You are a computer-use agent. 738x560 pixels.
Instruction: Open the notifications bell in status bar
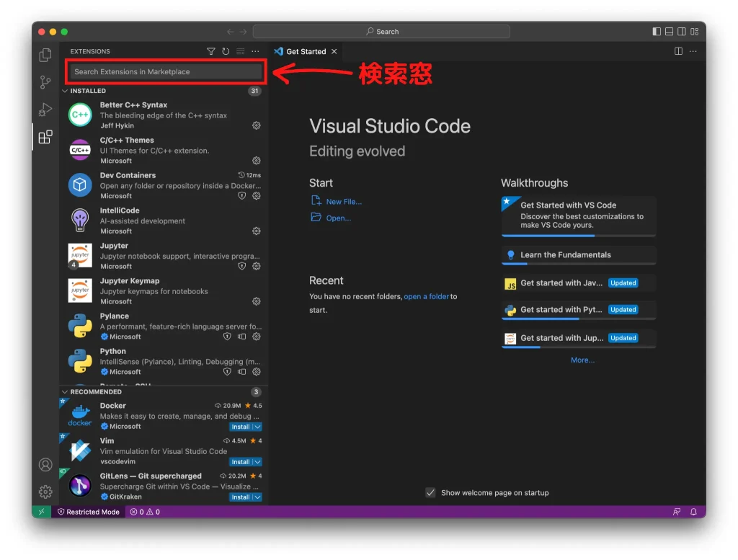pyautogui.click(x=693, y=512)
